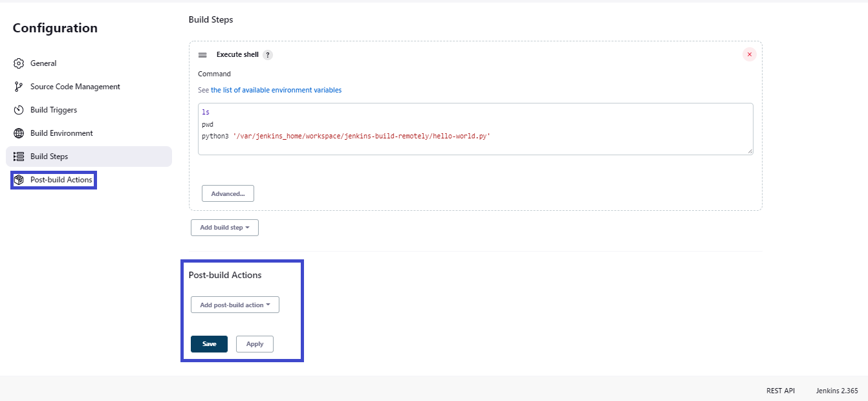This screenshot has height=401, width=868.
Task: Click the 'pwd' line in the command
Action: click(x=208, y=124)
